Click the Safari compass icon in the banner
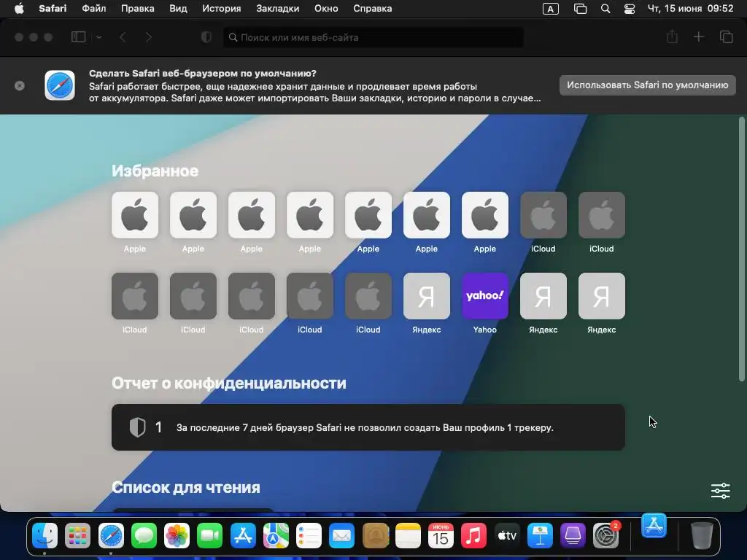The height and width of the screenshot is (560, 747). [x=60, y=85]
